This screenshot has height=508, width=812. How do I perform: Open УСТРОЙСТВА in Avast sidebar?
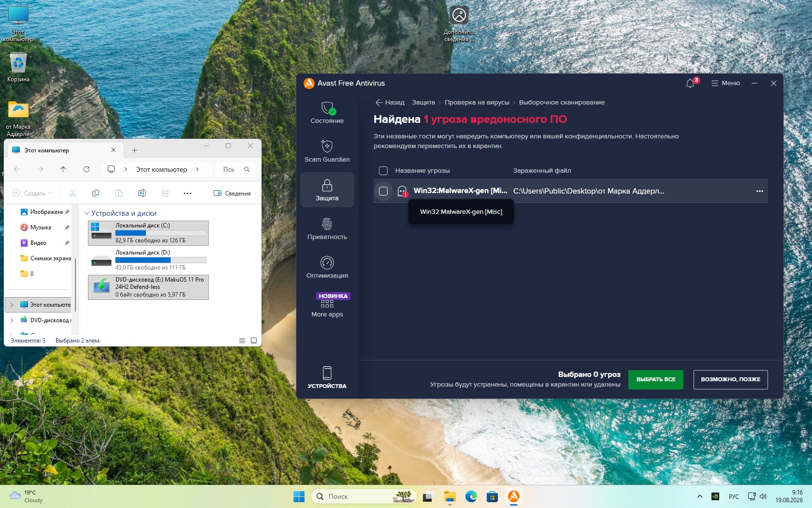point(327,377)
